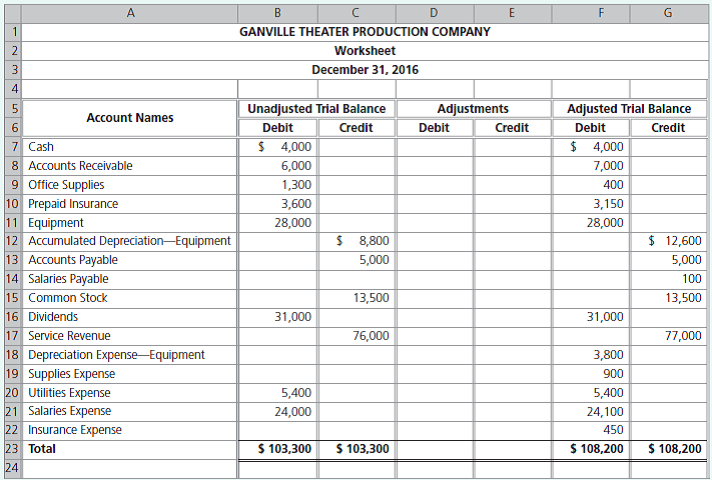712x480 pixels.
Task: Click Accumulated Depreciation 12,600 credit cell
Action: [667, 241]
